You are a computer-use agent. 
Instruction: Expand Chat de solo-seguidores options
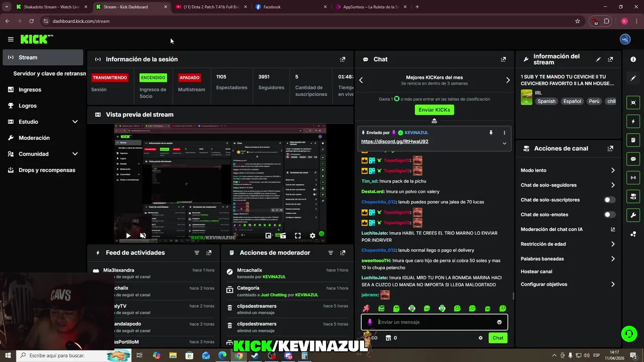[x=613, y=185]
